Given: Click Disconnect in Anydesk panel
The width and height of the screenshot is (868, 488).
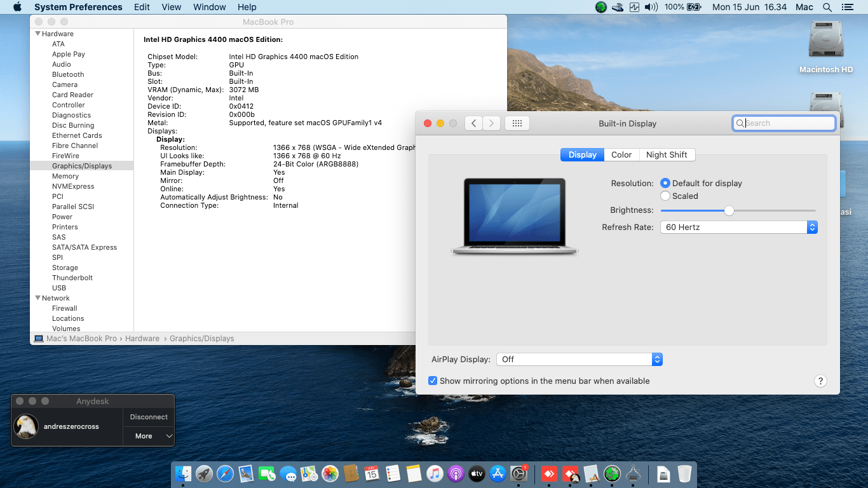Looking at the screenshot, I should (x=149, y=417).
